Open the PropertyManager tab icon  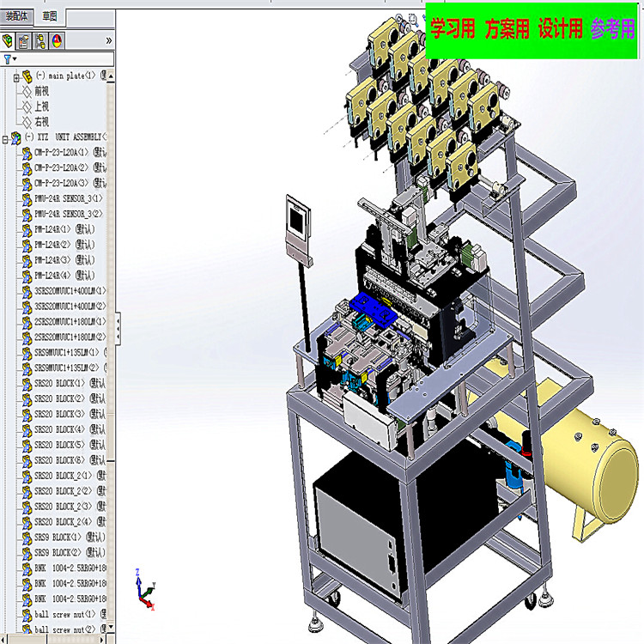click(x=24, y=40)
